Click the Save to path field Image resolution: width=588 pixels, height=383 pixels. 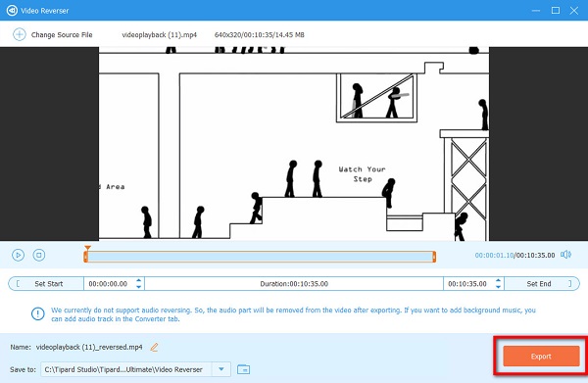[x=126, y=369]
